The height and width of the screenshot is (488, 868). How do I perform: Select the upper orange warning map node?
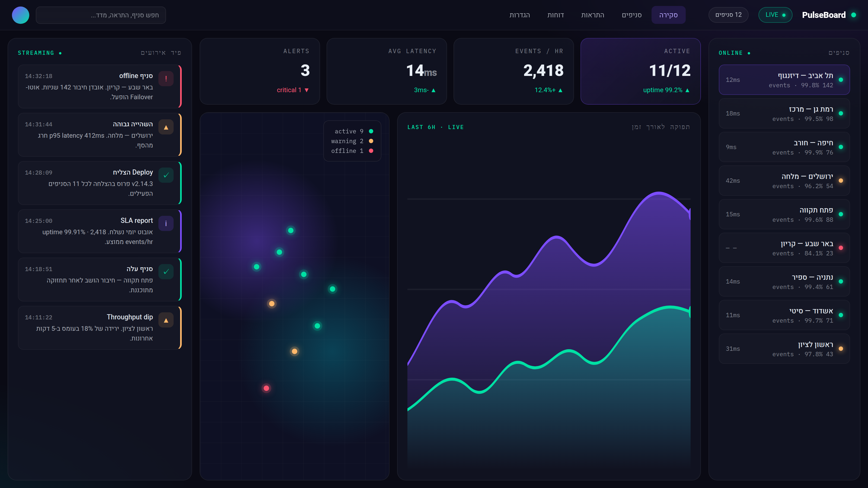[x=272, y=304]
